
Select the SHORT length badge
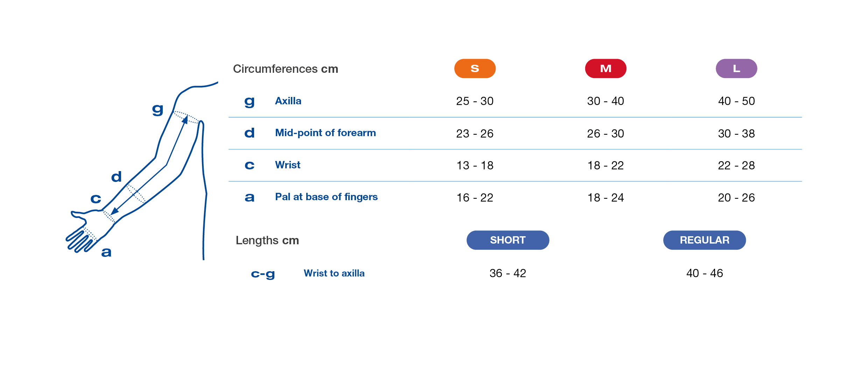pos(507,240)
